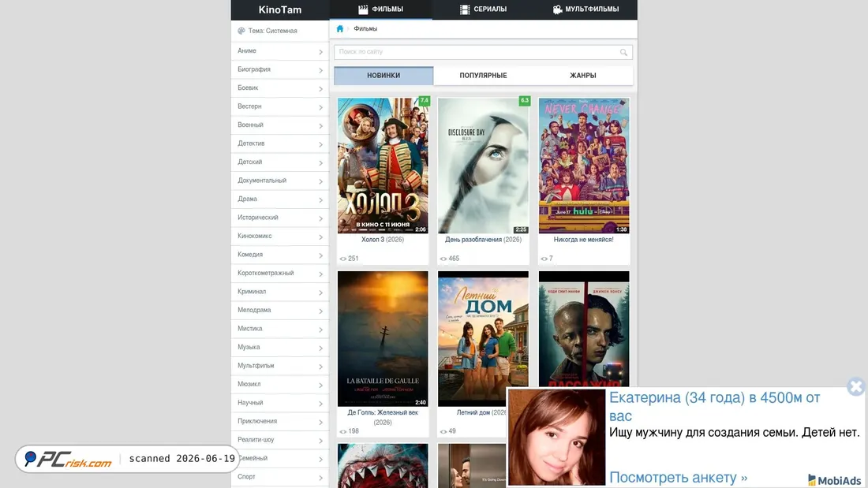
Task: Click the eye views icon showing 465
Action: tap(443, 259)
